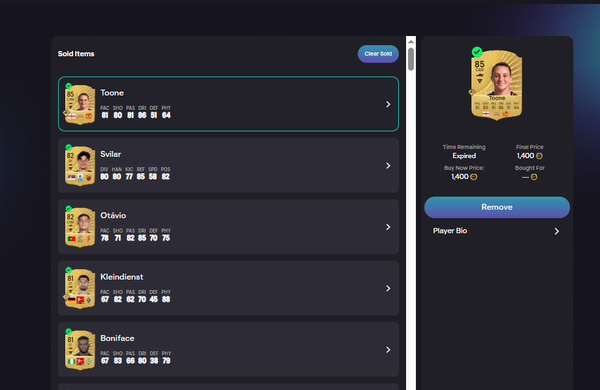Expand Player Bio with its arrow
The width and height of the screenshot is (600, 390).
(557, 231)
